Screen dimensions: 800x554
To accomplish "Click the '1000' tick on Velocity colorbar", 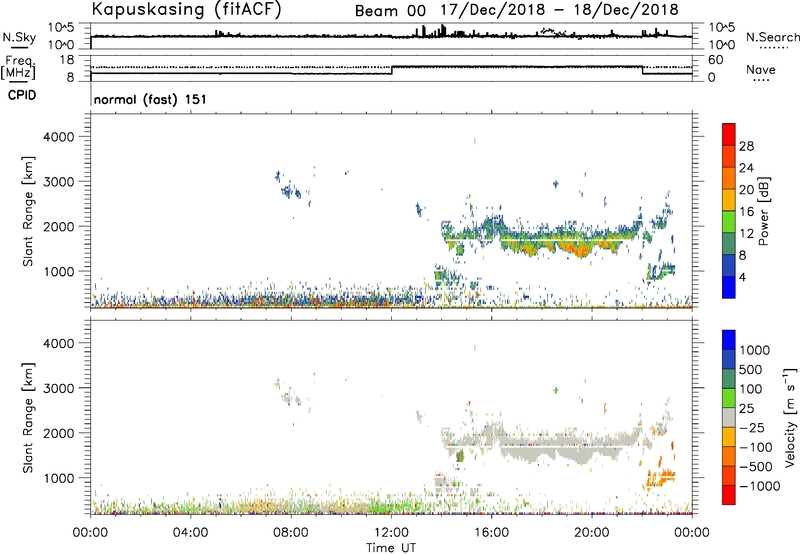I will click(755, 350).
